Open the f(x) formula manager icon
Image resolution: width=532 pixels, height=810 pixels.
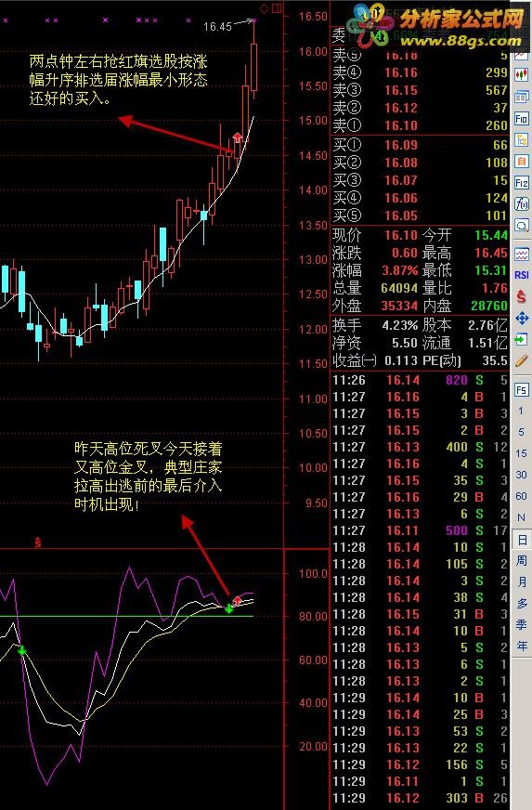tap(521, 204)
